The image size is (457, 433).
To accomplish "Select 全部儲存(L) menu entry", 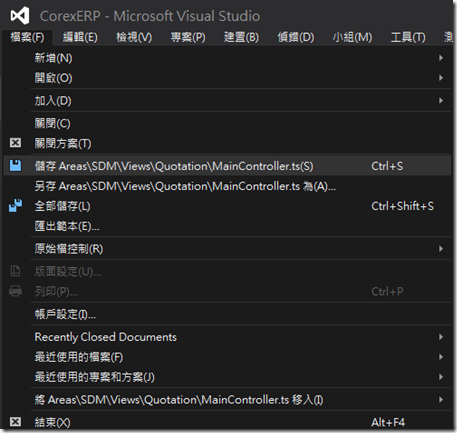I will [227, 206].
